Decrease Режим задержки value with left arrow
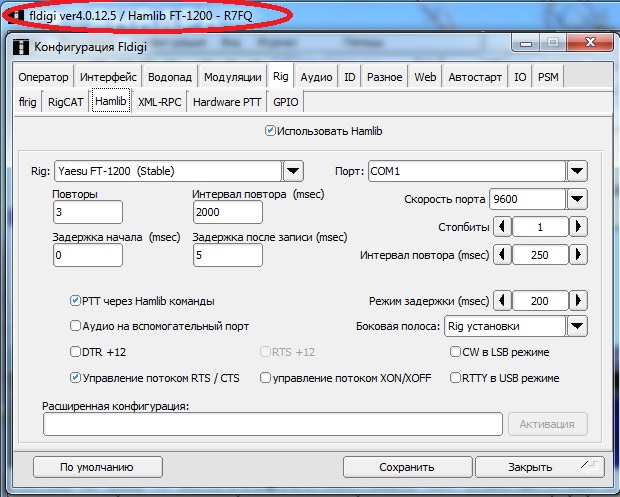The height and width of the screenshot is (497, 620). [503, 300]
